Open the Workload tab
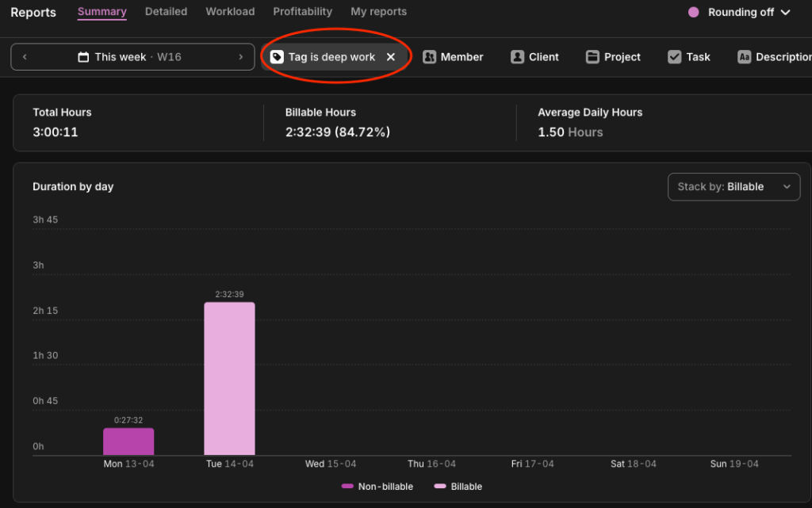 230,12
